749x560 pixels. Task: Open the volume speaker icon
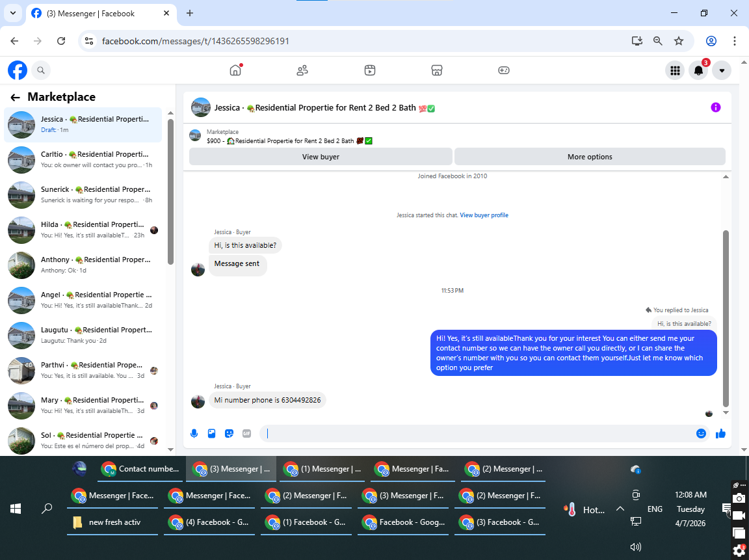pyautogui.click(x=636, y=547)
